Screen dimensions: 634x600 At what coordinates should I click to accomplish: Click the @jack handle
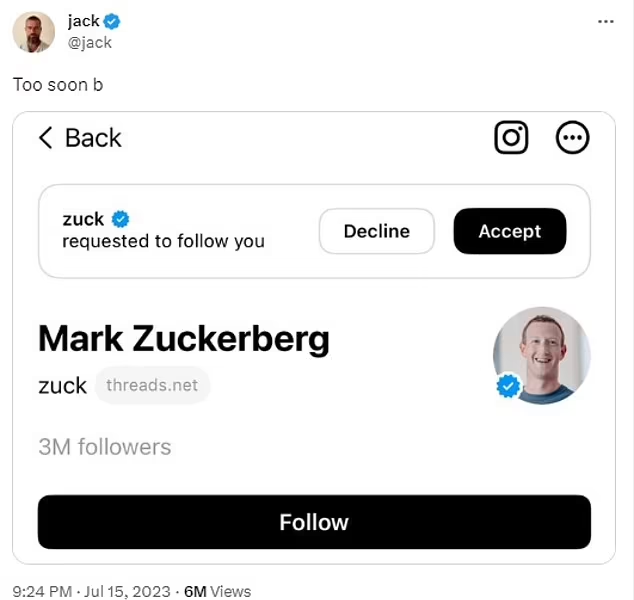point(89,42)
